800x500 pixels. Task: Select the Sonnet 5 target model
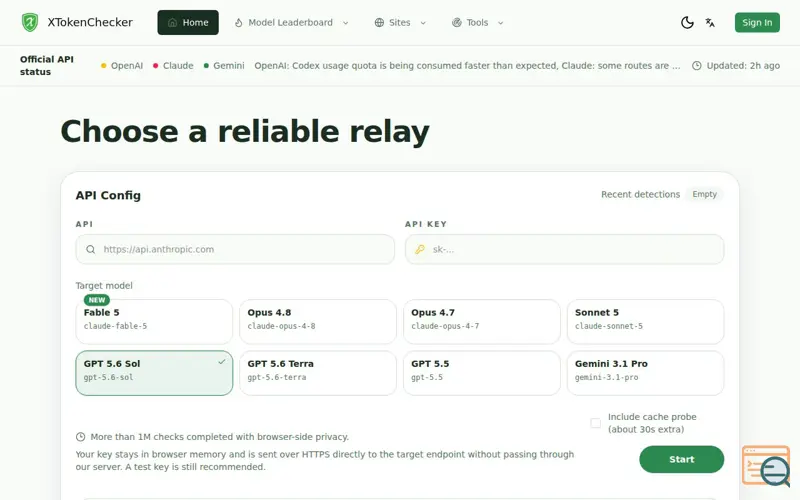point(645,321)
